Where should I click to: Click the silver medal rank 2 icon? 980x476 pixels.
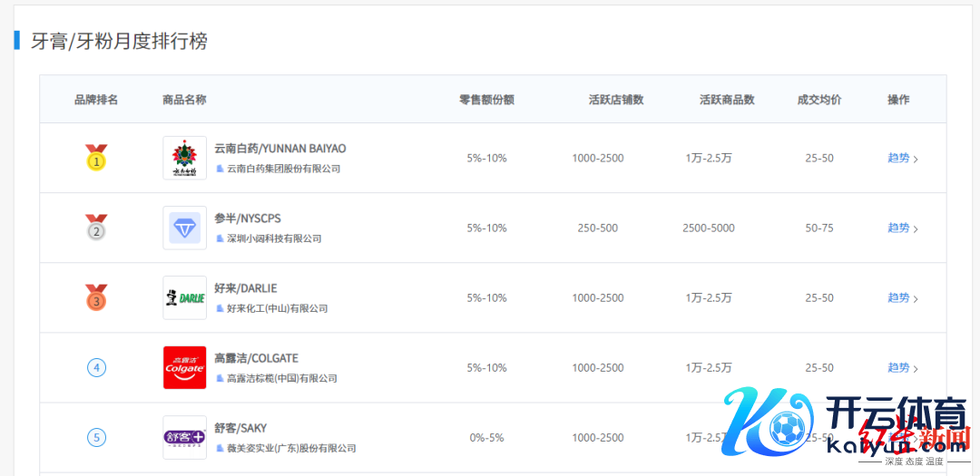coord(96,228)
